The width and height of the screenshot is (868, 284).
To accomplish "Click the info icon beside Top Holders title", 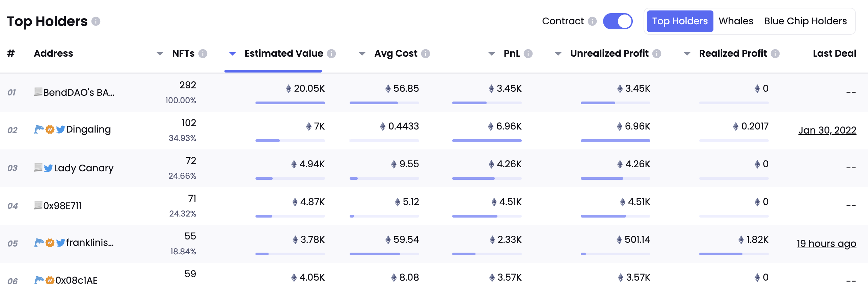I will [x=96, y=21].
